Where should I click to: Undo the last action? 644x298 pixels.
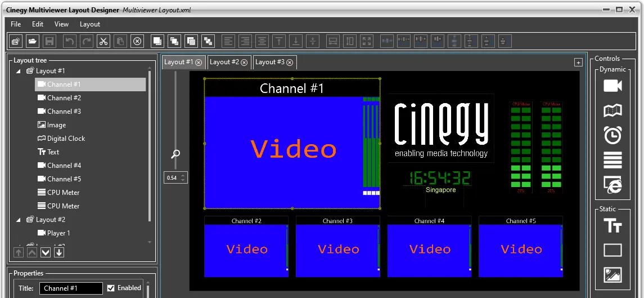click(x=70, y=41)
